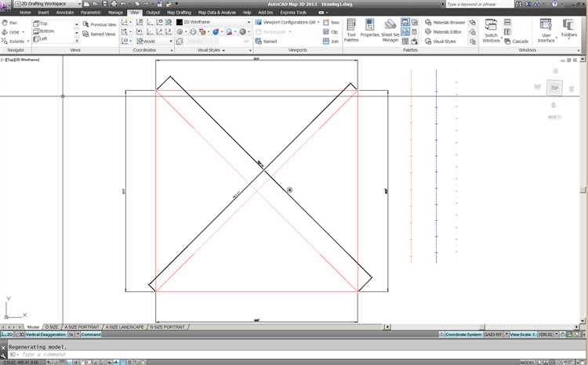Image resolution: width=588 pixels, height=365 pixels.
Task: Switch to the Manage ribbon tab
Action: (x=115, y=13)
